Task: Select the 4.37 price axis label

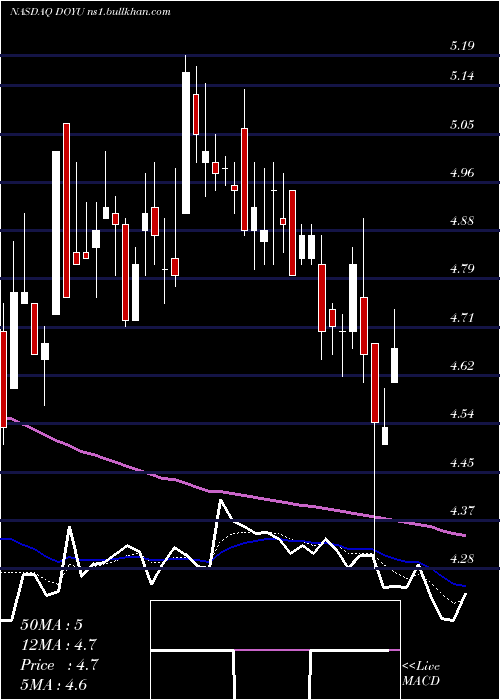Action: (x=462, y=510)
